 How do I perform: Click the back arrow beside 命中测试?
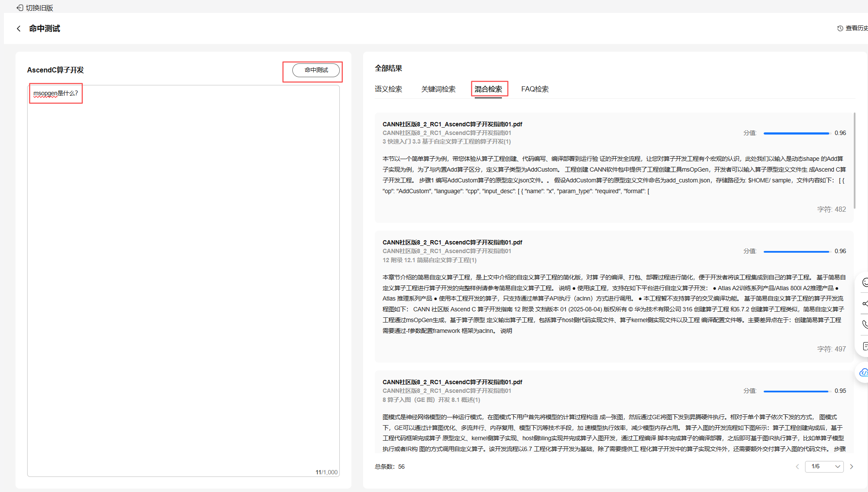point(19,28)
